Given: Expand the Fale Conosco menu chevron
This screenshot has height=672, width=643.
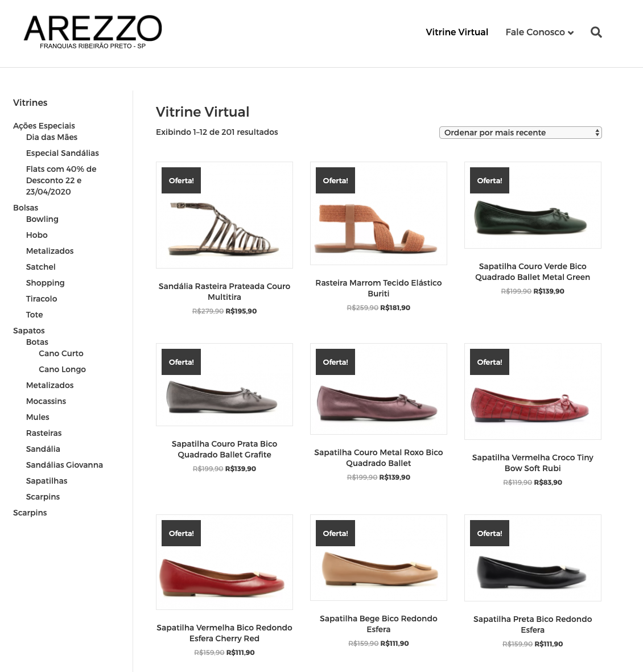Looking at the screenshot, I should [571, 32].
